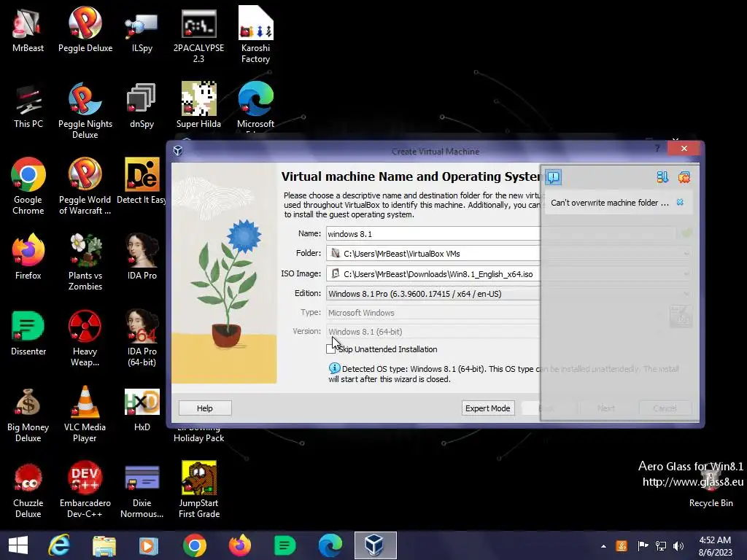Image resolution: width=747 pixels, height=560 pixels.
Task: Select the This PC desktop icon
Action: coord(28,106)
